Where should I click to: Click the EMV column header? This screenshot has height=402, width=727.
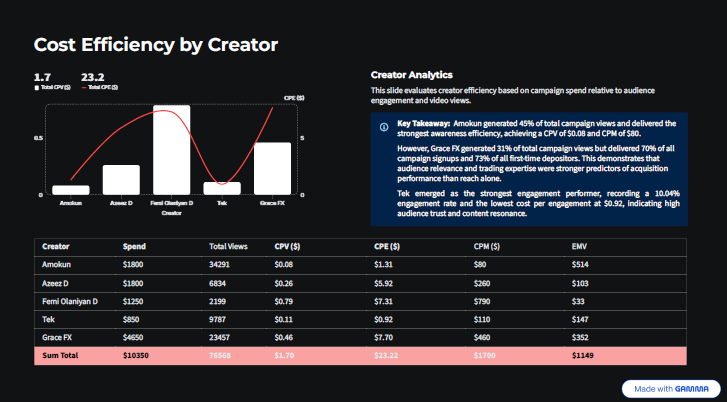pyautogui.click(x=579, y=247)
